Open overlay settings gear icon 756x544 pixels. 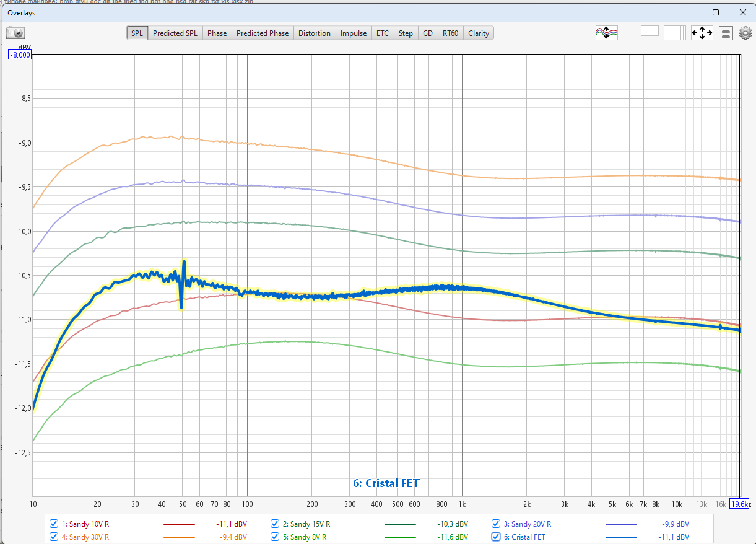745,33
